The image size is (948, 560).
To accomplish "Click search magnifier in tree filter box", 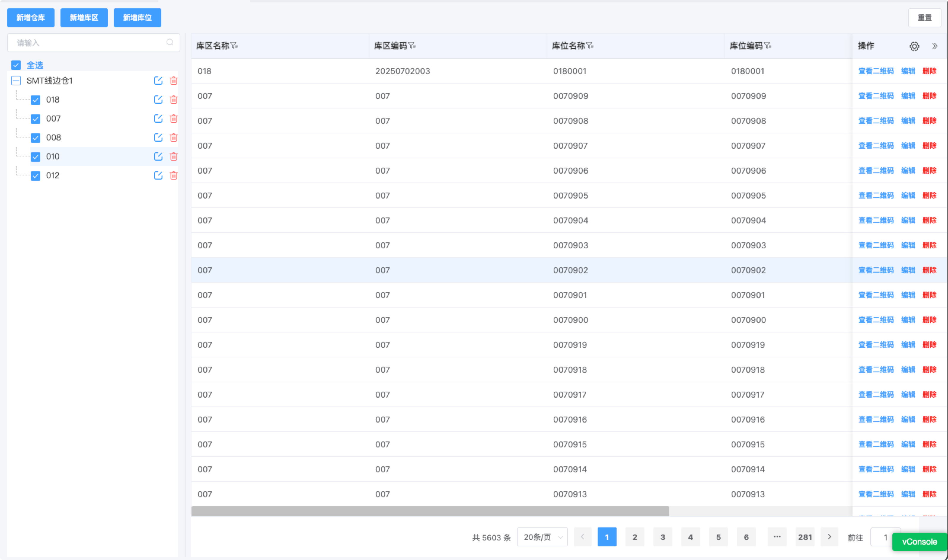I will (x=170, y=42).
